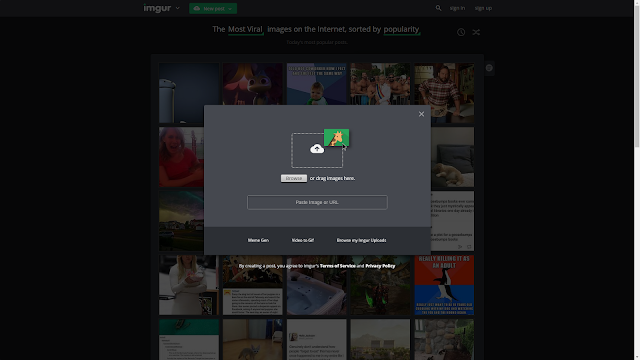The image size is (640, 360).
Task: Open the New post button
Action: click(x=213, y=8)
